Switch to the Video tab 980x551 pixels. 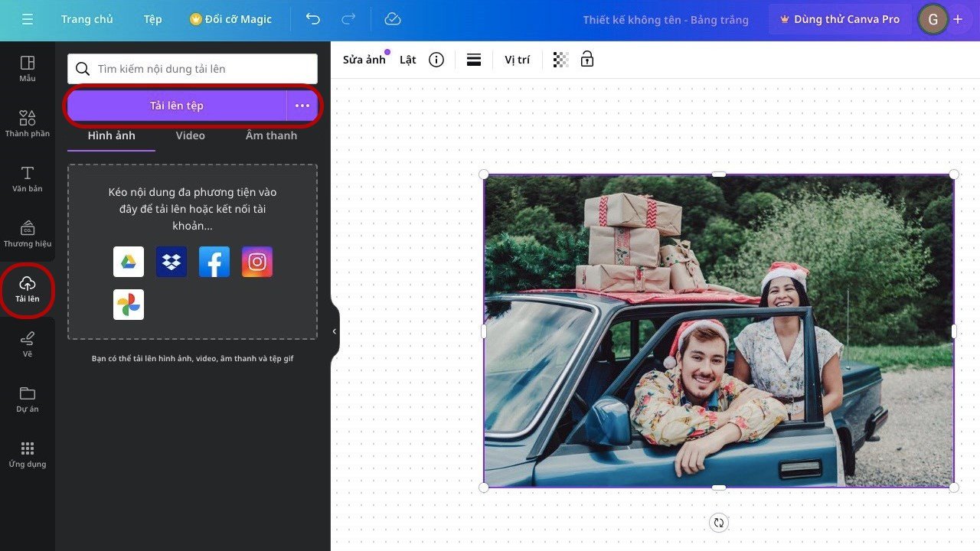190,135
